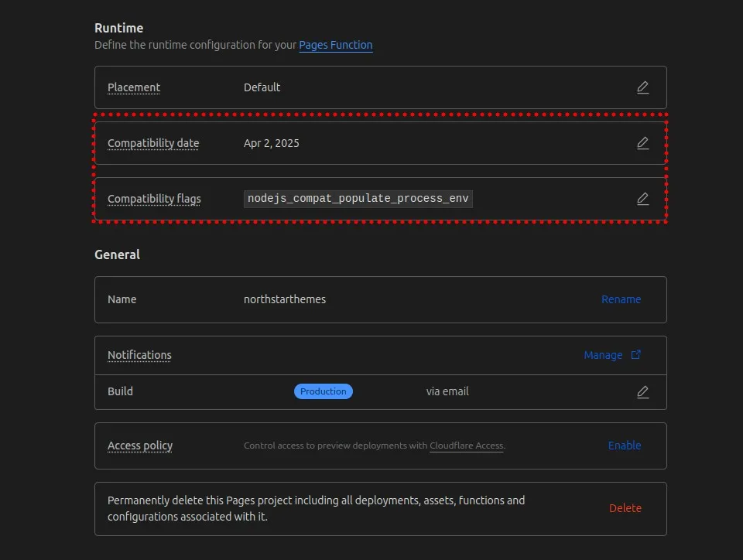Click the Apr 2, 2025 date value

(271, 143)
